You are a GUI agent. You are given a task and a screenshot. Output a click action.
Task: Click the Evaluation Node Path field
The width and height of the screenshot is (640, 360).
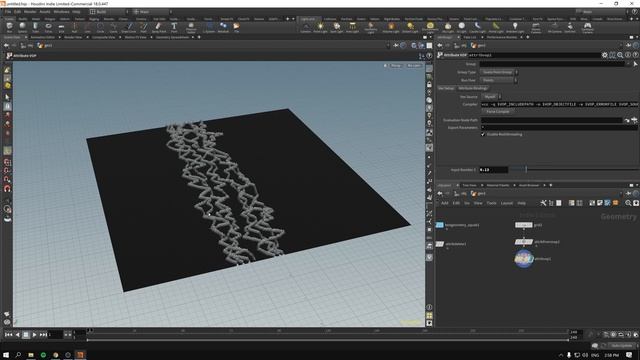pyautogui.click(x=551, y=120)
